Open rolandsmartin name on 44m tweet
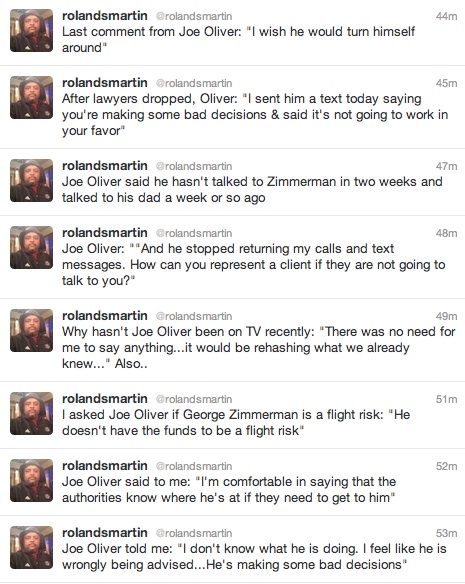The width and height of the screenshot is (465, 584). tap(105, 16)
